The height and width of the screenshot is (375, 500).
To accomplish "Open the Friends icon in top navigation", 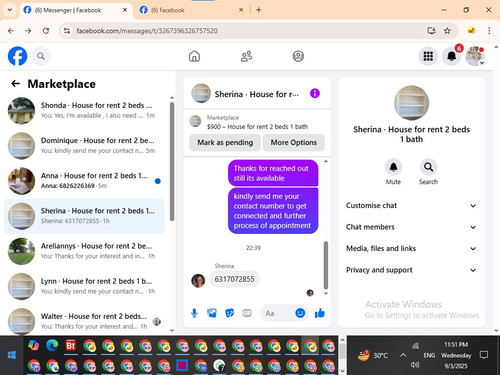I will click(246, 56).
